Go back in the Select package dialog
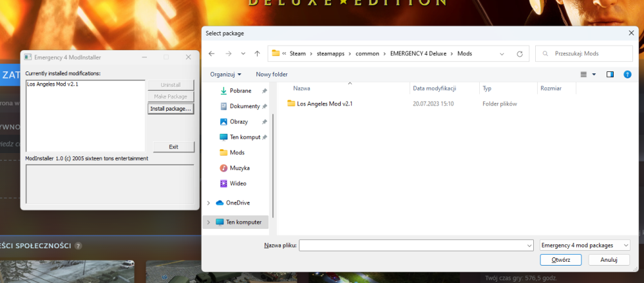 click(x=211, y=54)
